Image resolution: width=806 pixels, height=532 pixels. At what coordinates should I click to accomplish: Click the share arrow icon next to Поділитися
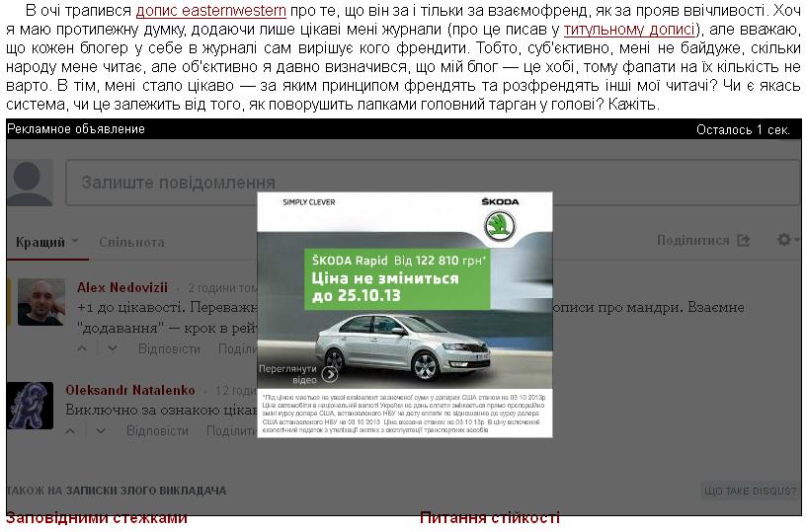744,240
